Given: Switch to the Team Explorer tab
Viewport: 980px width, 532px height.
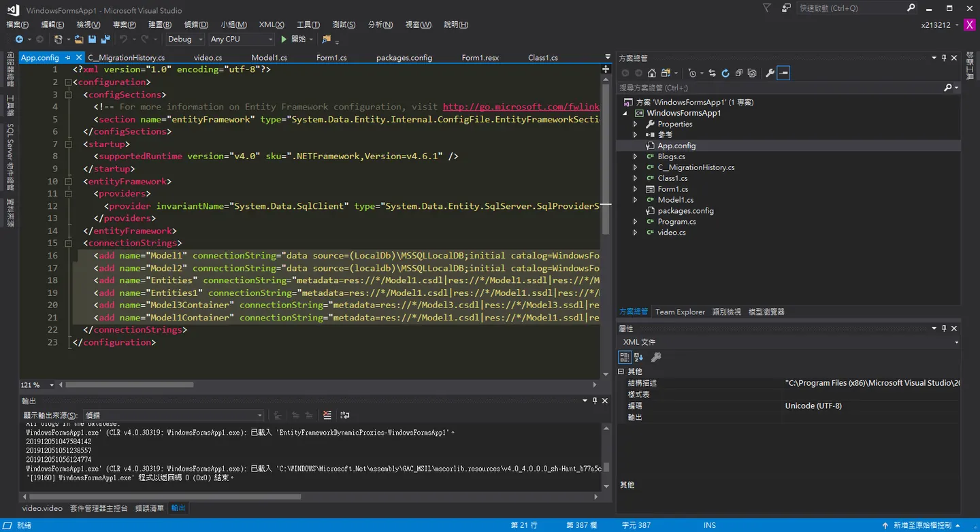Looking at the screenshot, I should 680,312.
